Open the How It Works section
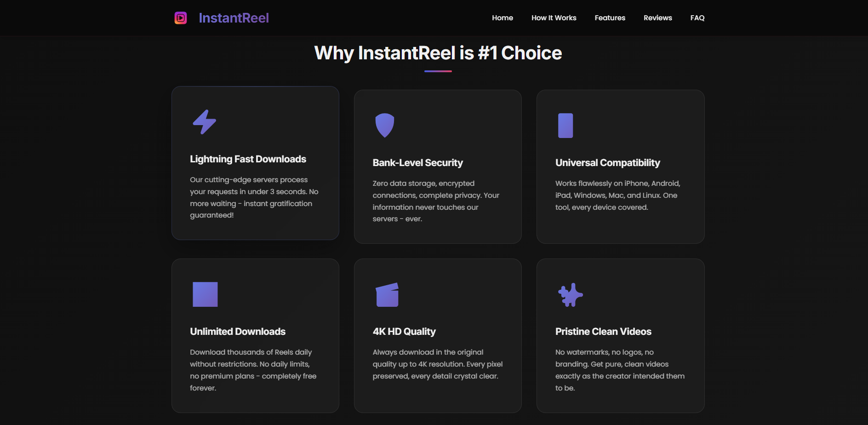 pyautogui.click(x=554, y=18)
